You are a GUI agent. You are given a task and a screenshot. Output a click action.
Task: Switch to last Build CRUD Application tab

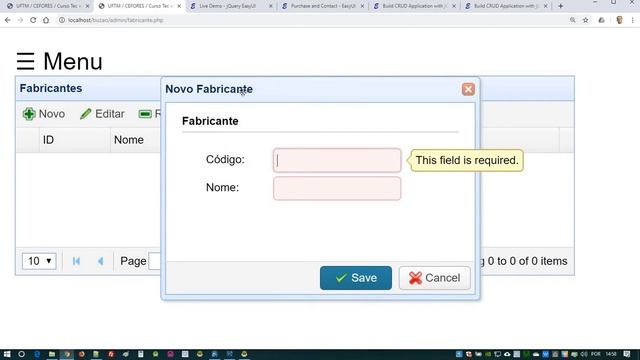(x=506, y=6)
